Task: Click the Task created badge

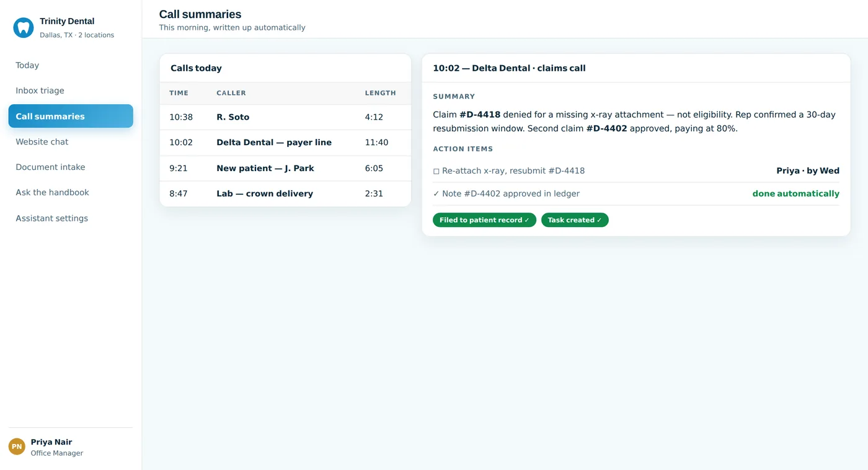Action: click(575, 220)
